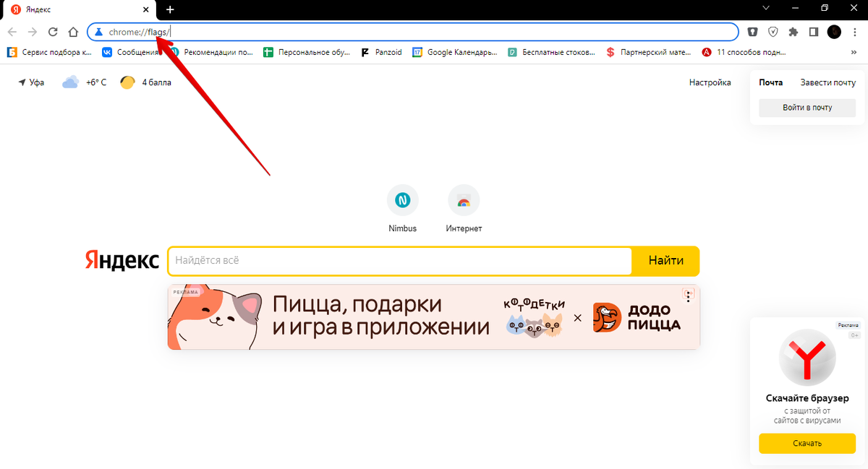868x469 pixels.
Task: Click the Уфа location link
Action: [x=31, y=82]
